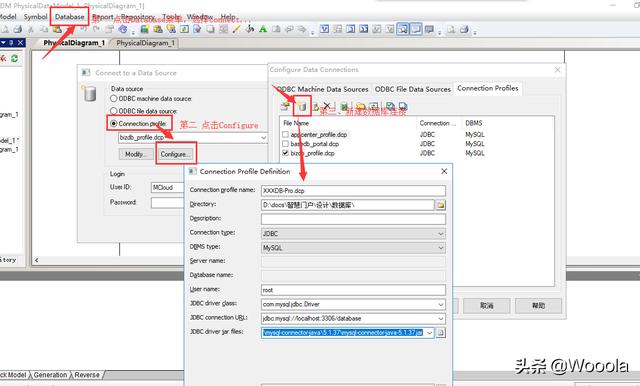Image resolution: width=640 pixels, height=386 pixels.
Task: Select the bold active PhysicalDiagram_1 tab
Action: 74,43
